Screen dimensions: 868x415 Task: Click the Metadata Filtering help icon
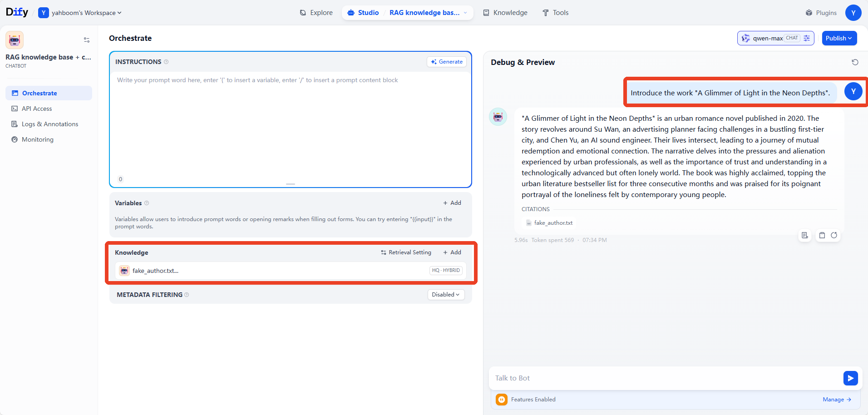pyautogui.click(x=187, y=295)
